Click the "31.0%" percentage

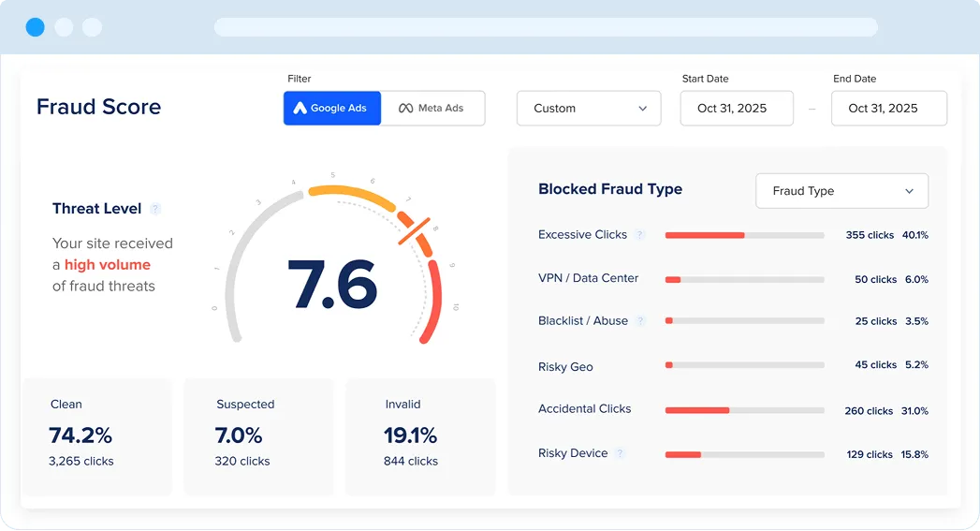tap(915, 411)
